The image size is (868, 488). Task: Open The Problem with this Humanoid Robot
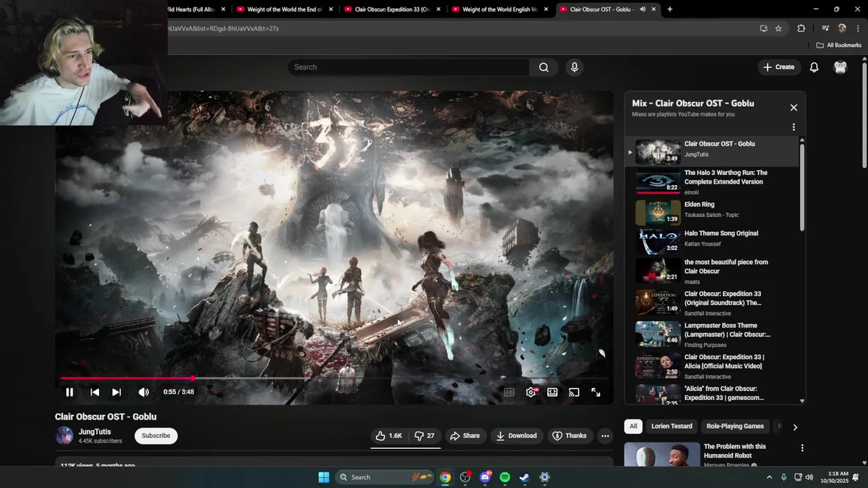tap(734, 451)
